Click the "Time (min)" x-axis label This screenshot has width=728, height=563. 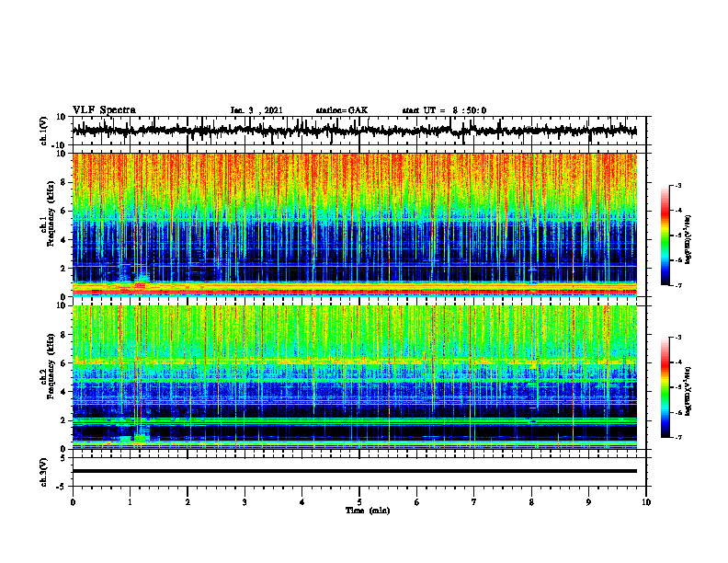[x=368, y=511]
